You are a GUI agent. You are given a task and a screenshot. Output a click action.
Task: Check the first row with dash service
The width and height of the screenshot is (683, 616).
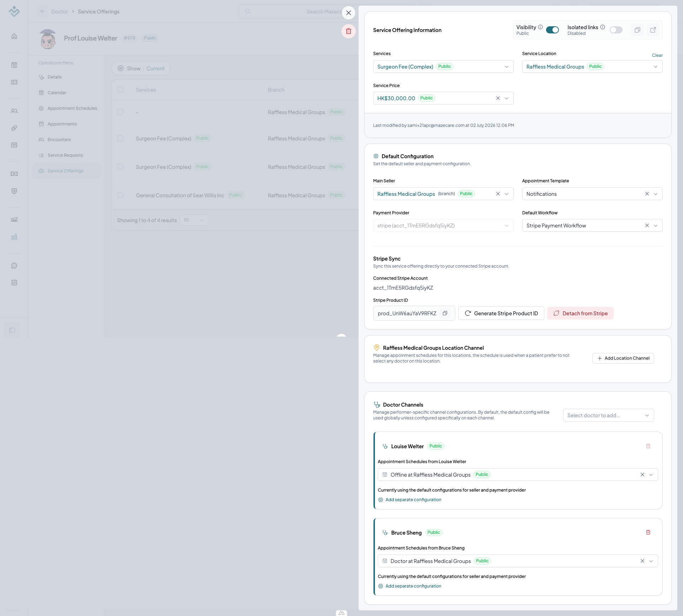(120, 112)
